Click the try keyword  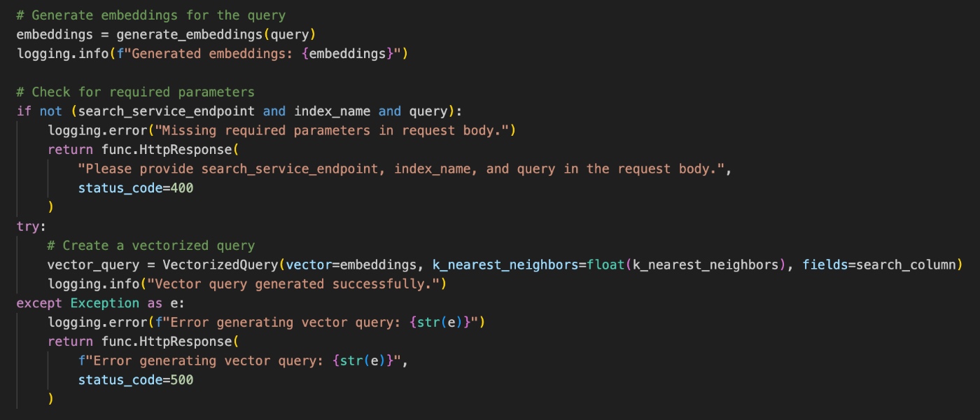click(28, 227)
